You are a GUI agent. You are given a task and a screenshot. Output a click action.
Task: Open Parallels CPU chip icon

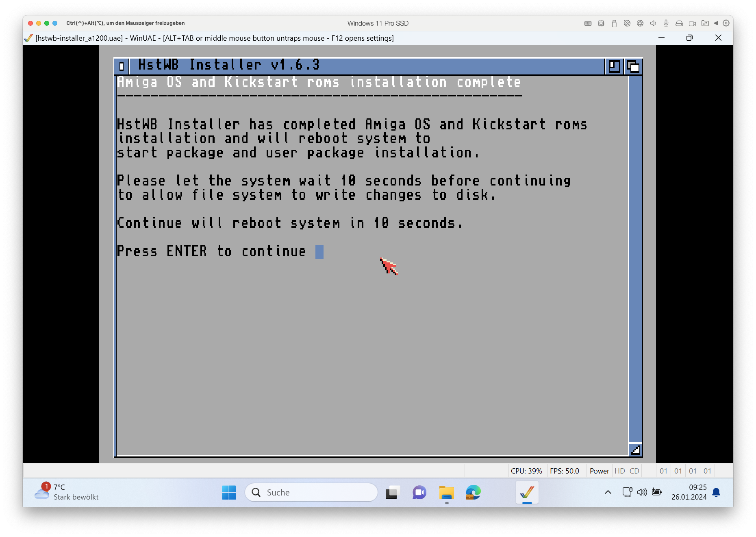tap(601, 24)
